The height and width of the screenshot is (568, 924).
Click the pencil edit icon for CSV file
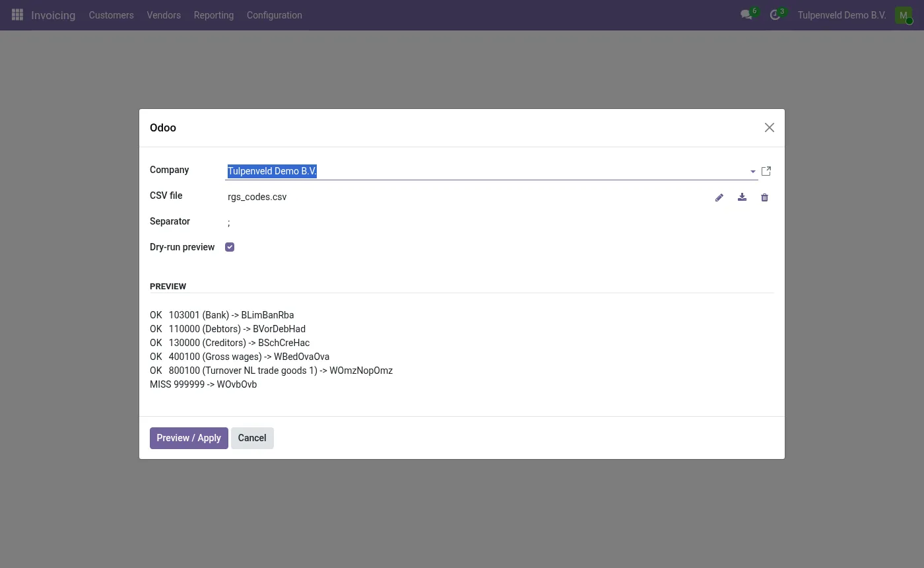click(719, 197)
